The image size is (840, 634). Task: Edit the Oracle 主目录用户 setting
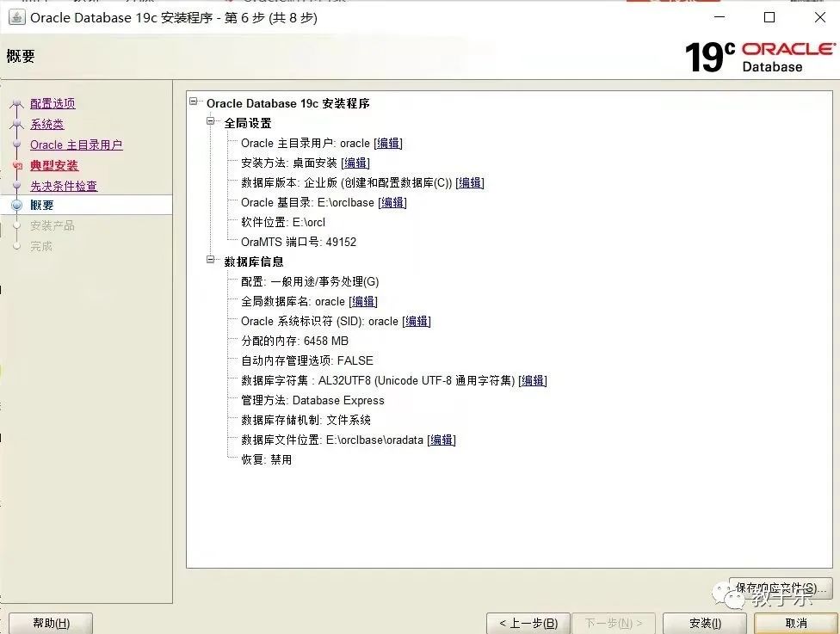tap(388, 144)
